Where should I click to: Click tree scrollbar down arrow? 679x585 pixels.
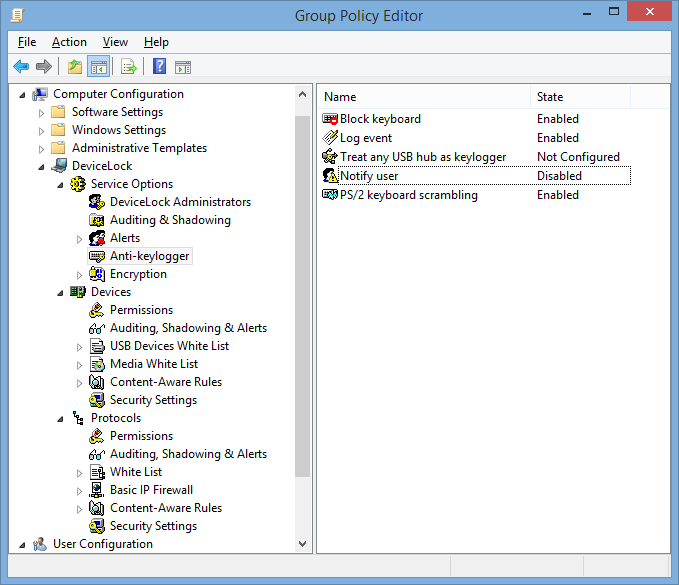303,543
